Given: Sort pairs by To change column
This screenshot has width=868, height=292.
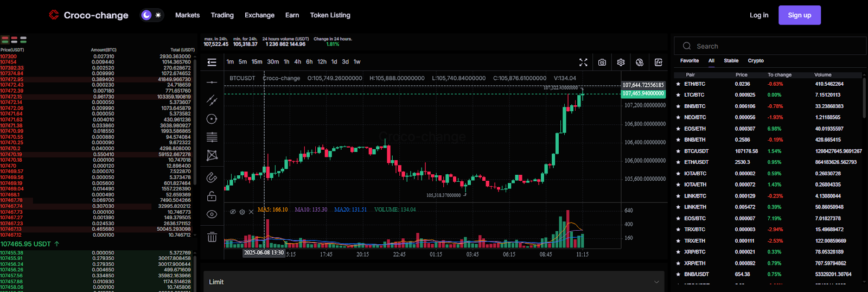Looking at the screenshot, I should [x=779, y=75].
